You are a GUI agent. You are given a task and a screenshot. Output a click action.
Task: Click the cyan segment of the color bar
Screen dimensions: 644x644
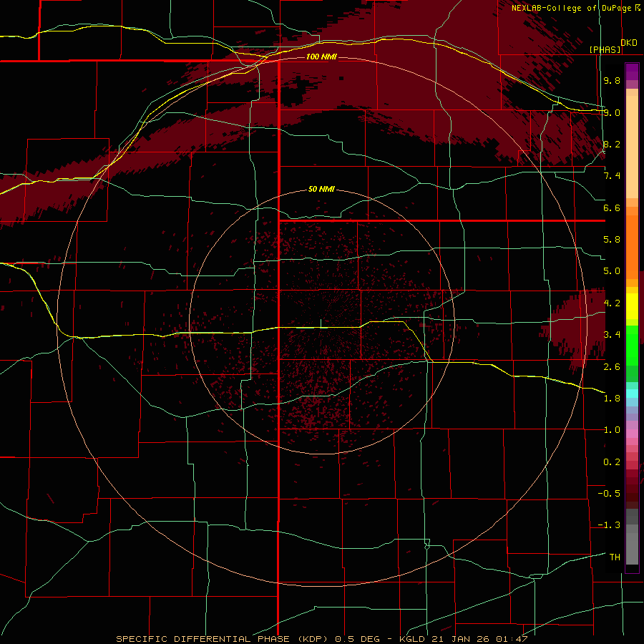pos(632,394)
